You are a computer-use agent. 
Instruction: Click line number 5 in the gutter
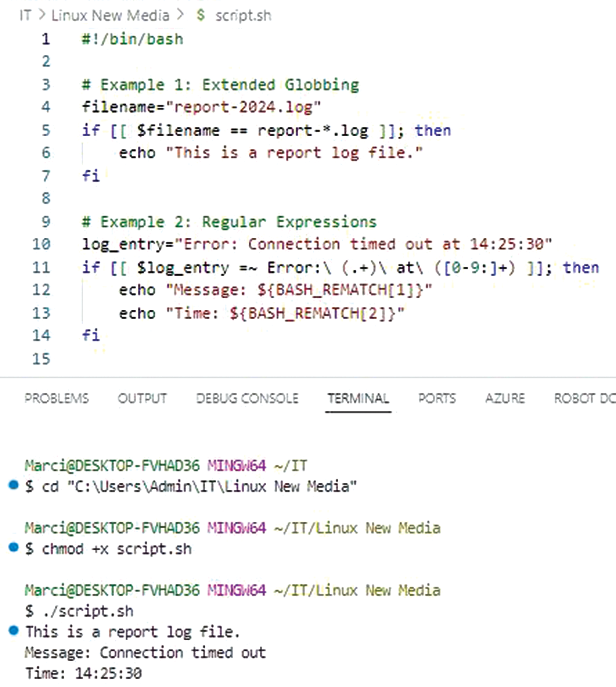pyautogui.click(x=46, y=130)
